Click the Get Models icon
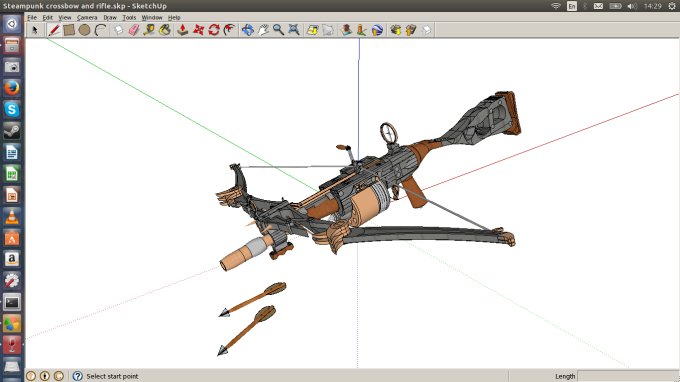 pyautogui.click(x=395, y=30)
